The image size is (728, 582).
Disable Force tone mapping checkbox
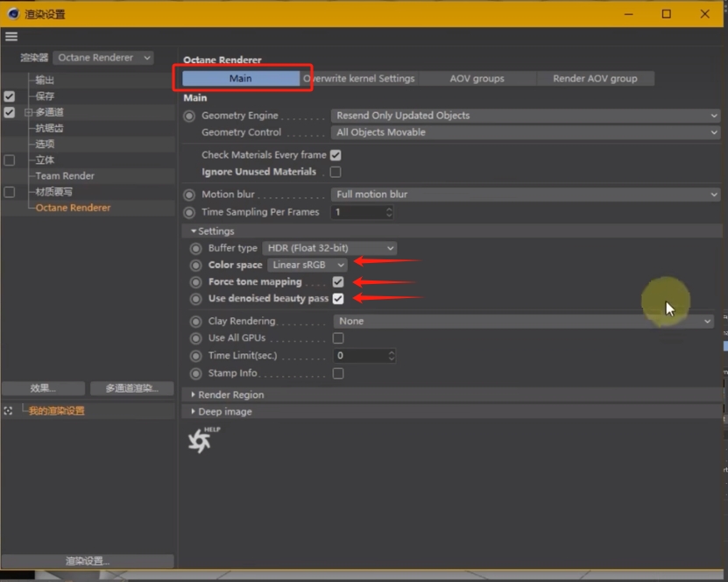tap(338, 281)
